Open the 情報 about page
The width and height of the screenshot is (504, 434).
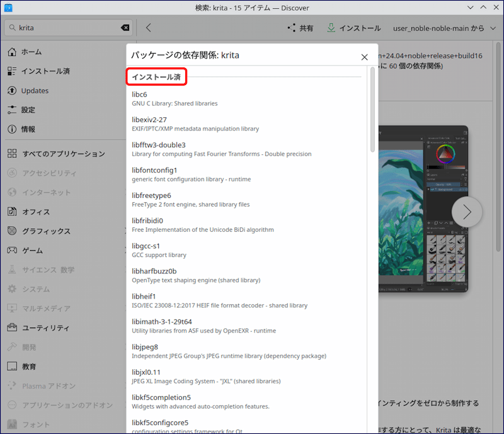point(28,129)
